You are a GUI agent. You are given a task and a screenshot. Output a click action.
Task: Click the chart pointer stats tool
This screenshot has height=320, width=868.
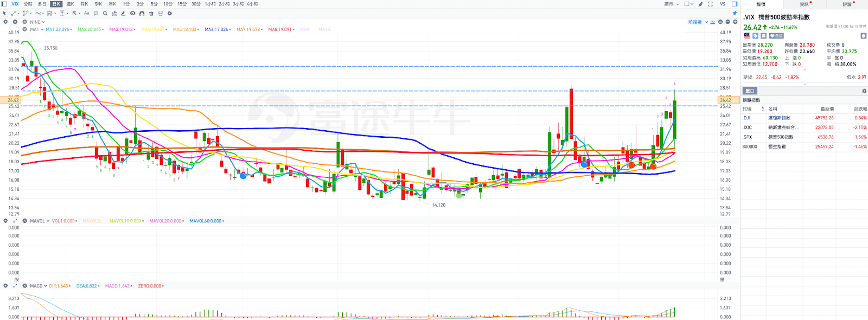pyautogui.click(x=114, y=13)
